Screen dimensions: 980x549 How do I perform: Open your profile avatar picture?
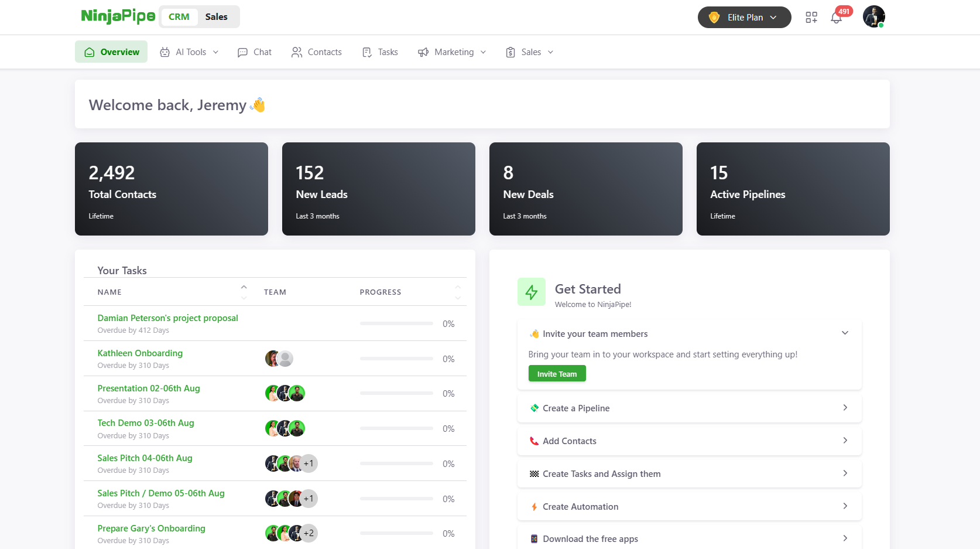(873, 17)
